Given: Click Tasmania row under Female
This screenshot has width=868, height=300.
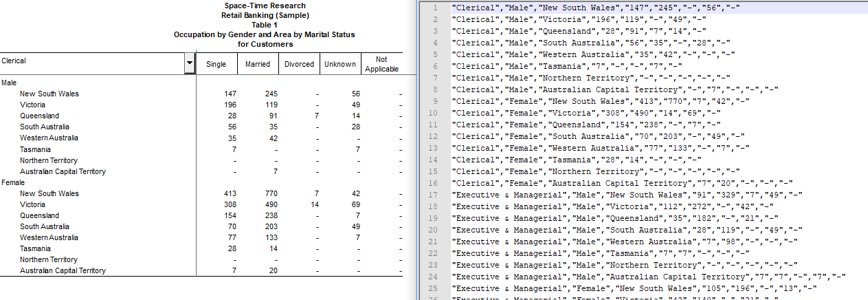Looking at the screenshot, I should (35, 248).
